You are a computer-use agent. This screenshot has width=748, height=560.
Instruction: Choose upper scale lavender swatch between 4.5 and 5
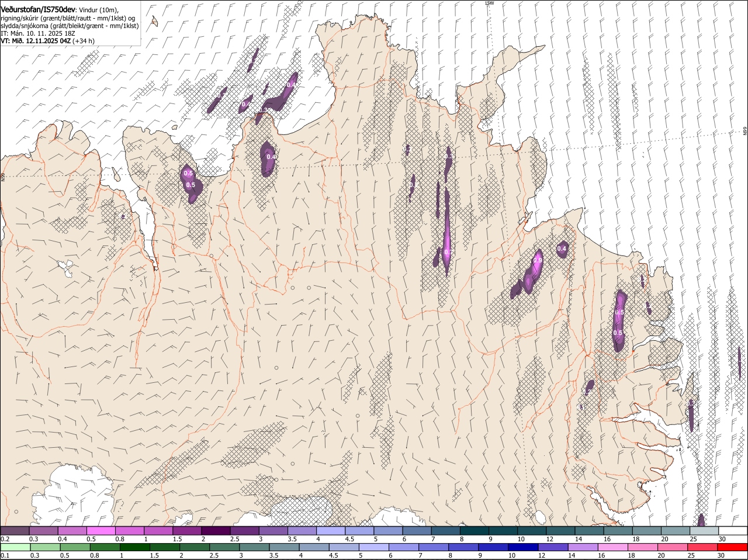pos(359,531)
